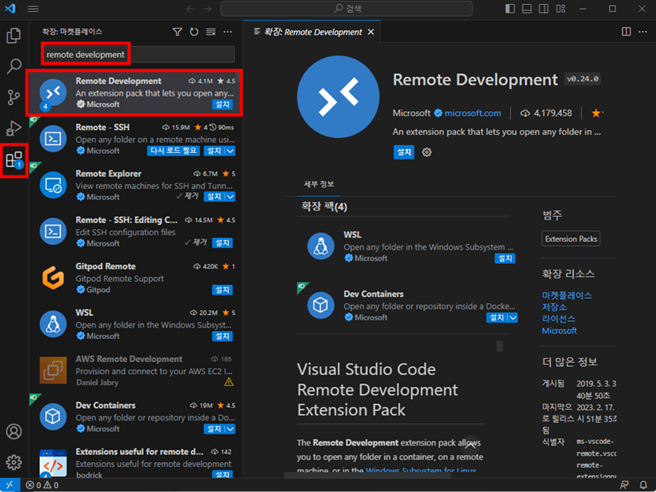Go back with the navigation arrow
This screenshot has width=656, height=492.
[x=191, y=9]
